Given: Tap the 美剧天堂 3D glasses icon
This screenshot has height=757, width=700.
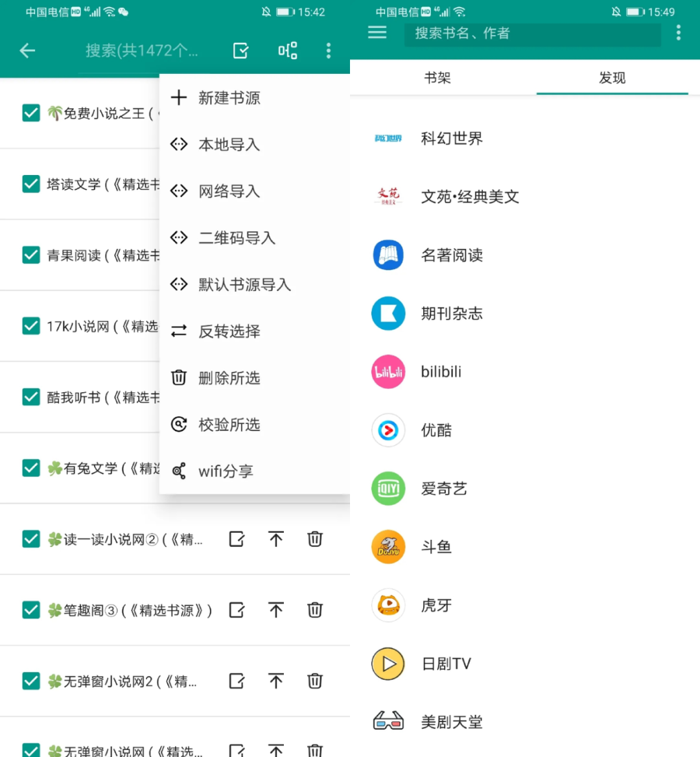Looking at the screenshot, I should [388, 721].
